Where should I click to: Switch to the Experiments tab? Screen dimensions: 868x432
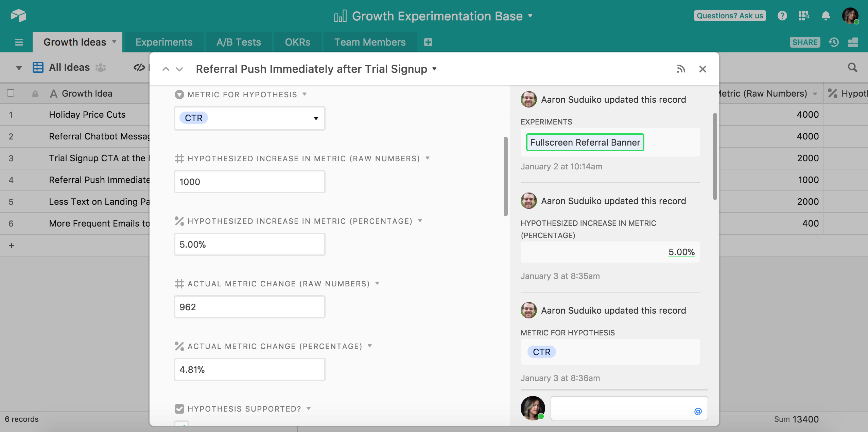(164, 42)
